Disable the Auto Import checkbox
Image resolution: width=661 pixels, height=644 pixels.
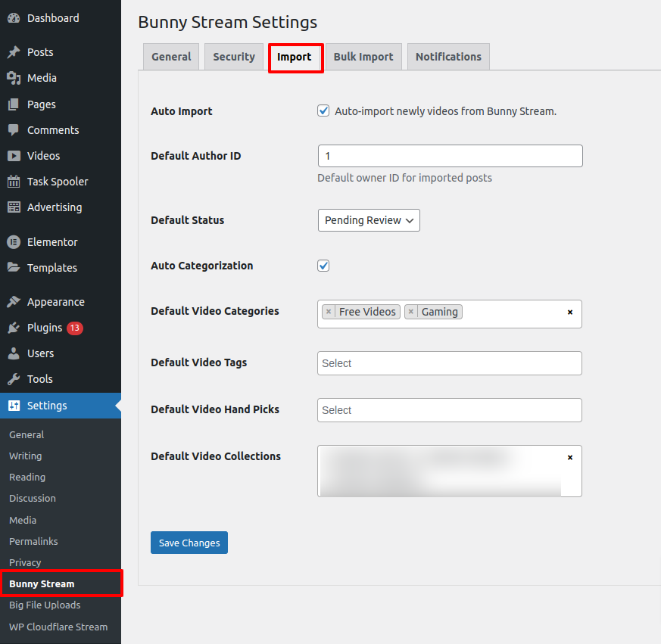[x=323, y=111]
